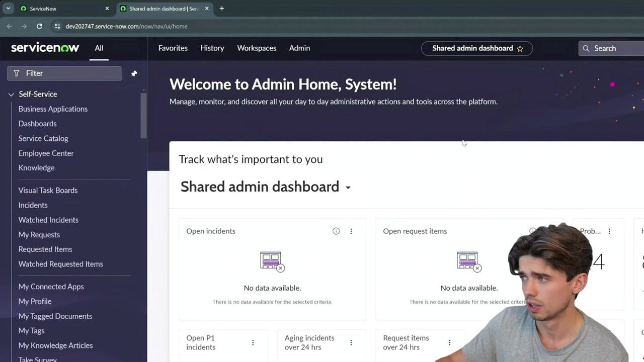Open three-dot menu on the Prob... card
The height and width of the screenshot is (362, 644).
coord(609,231)
